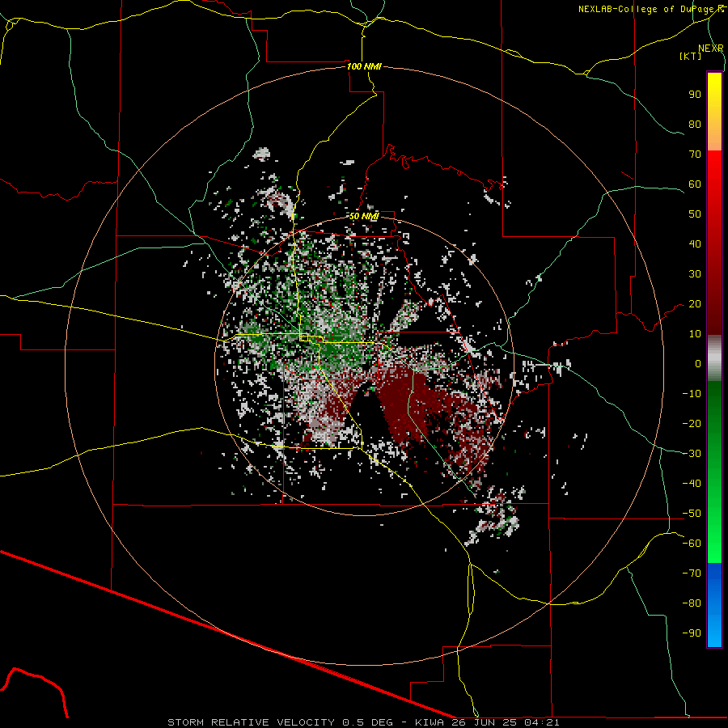The width and height of the screenshot is (728, 728).
Task: Select the -30 value on velocity scale
Action: point(692,454)
